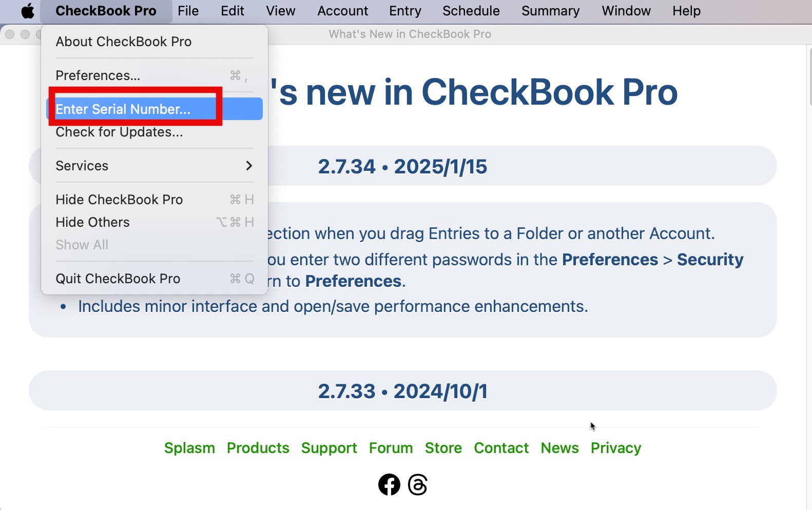812x510 pixels.
Task: Click the Facebook icon
Action: tap(389, 484)
